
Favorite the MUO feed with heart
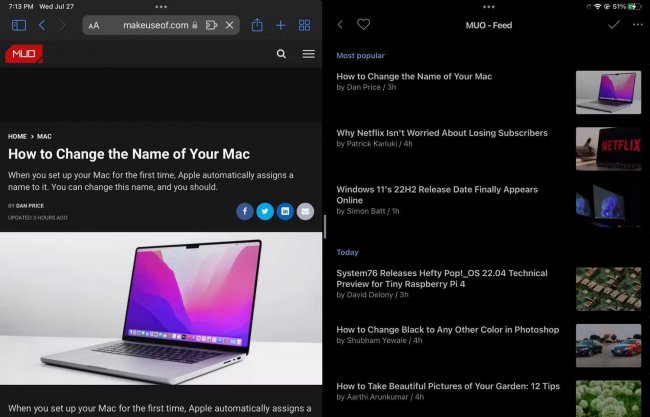[x=364, y=24]
